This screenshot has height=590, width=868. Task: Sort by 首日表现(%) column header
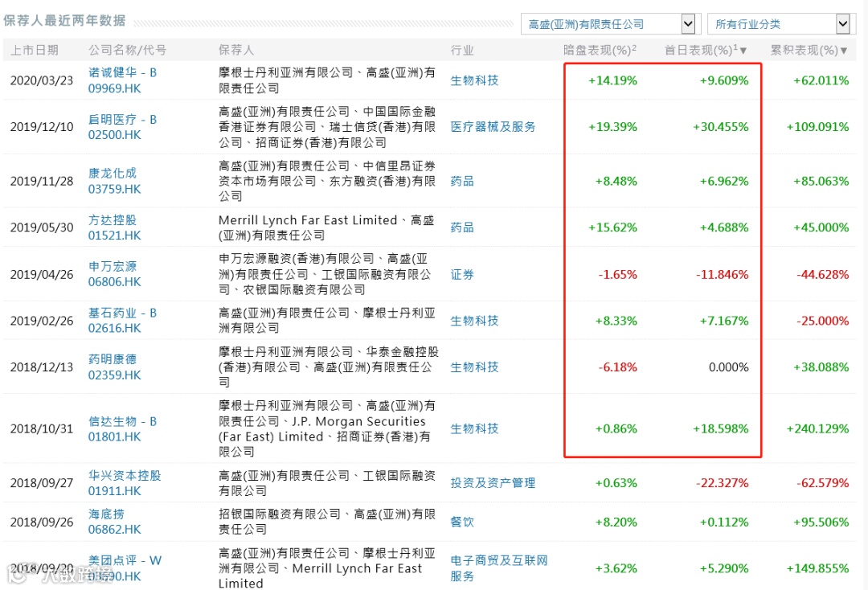point(705,51)
